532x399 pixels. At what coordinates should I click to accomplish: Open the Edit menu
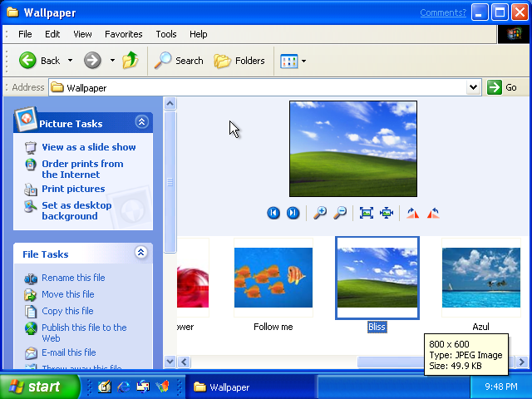coord(52,34)
